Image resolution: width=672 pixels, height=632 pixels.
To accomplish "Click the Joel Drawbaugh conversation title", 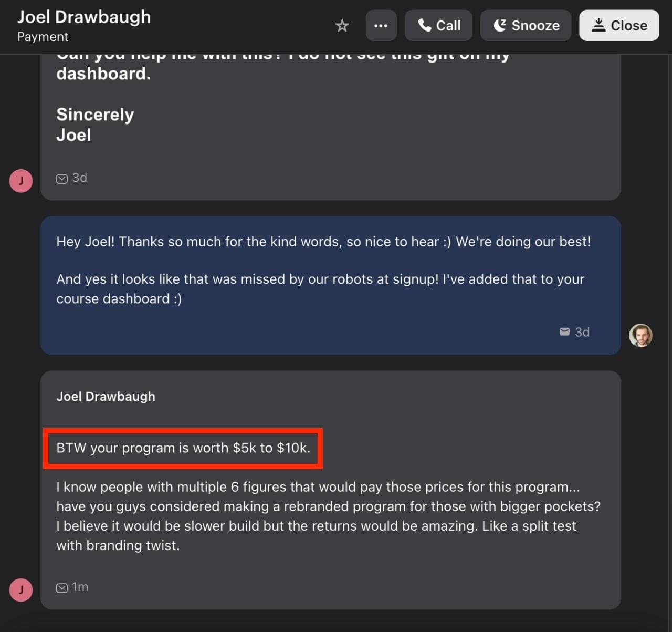I will coord(84,17).
